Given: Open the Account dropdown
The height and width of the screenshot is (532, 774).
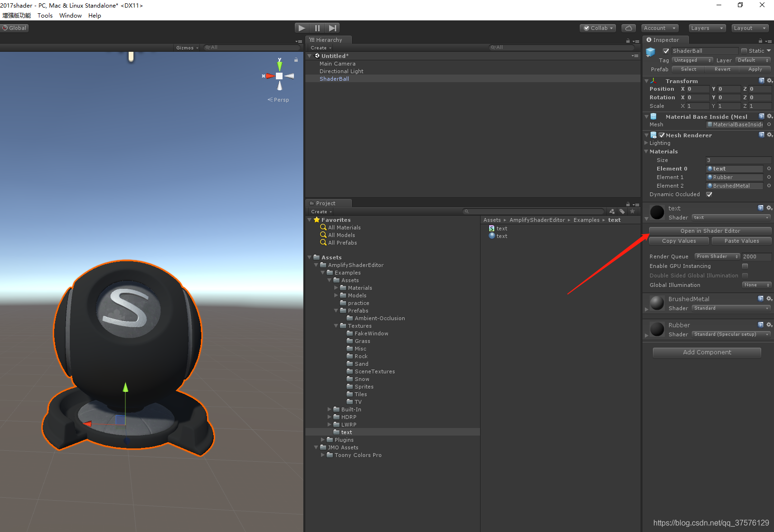Looking at the screenshot, I should click(660, 28).
